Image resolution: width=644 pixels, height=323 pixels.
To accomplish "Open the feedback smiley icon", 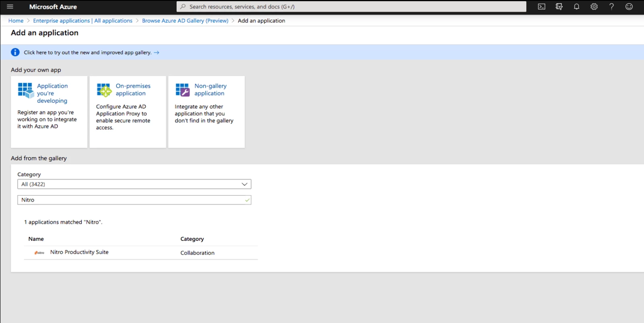I will tap(629, 7).
